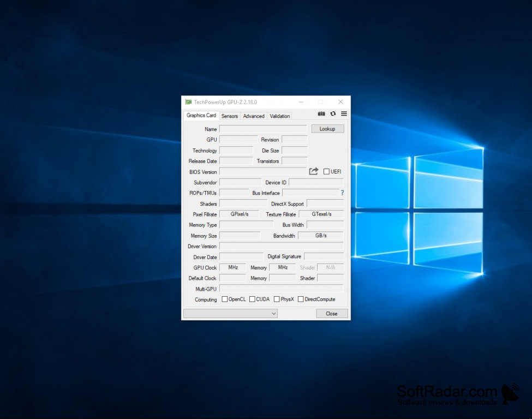Switch to the Sensors tab
The image size is (532, 419).
pyautogui.click(x=229, y=116)
